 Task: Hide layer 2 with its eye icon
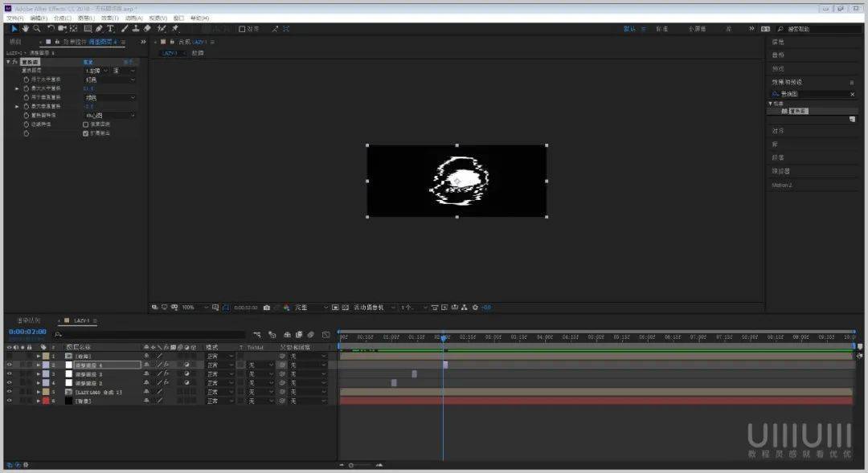10,365
